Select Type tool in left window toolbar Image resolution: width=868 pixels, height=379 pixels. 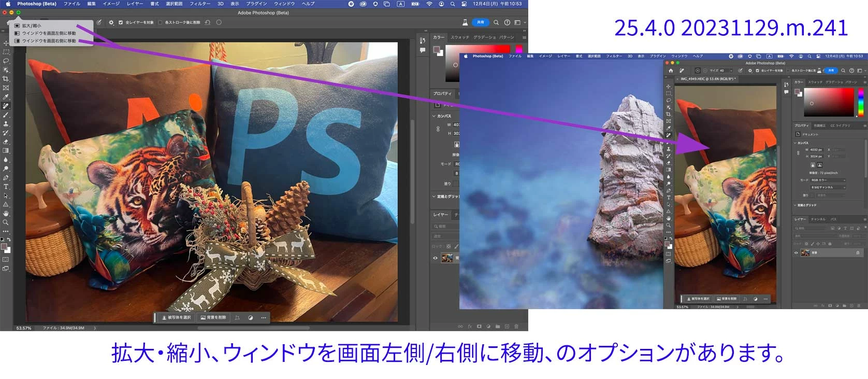pyautogui.click(x=6, y=187)
